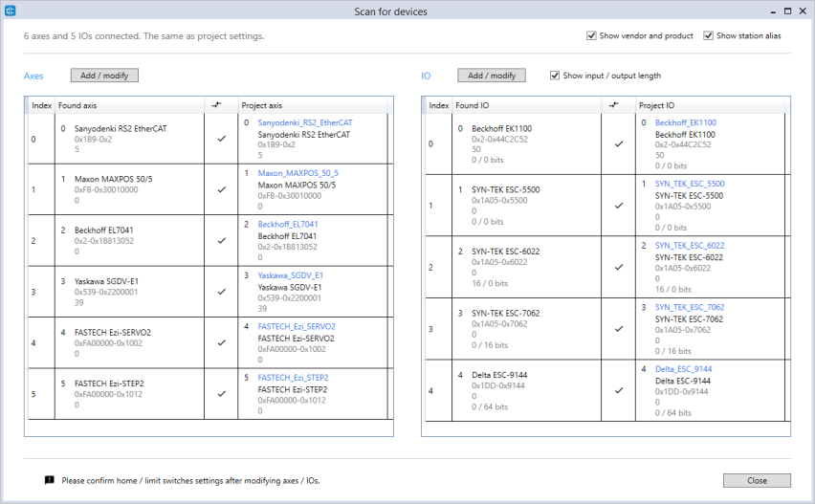Click the checkmark for Delta ESC-9144 IO
The width and height of the screenshot is (815, 504).
(619, 391)
